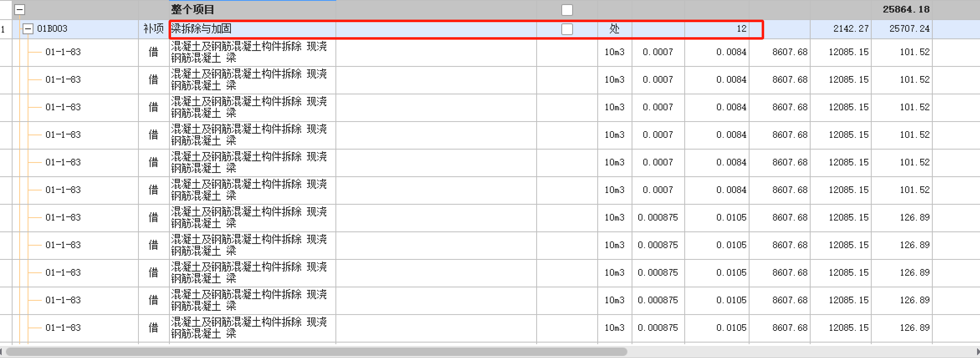
Task: Select the 2142.27 unit price cell
Action: (x=841, y=29)
